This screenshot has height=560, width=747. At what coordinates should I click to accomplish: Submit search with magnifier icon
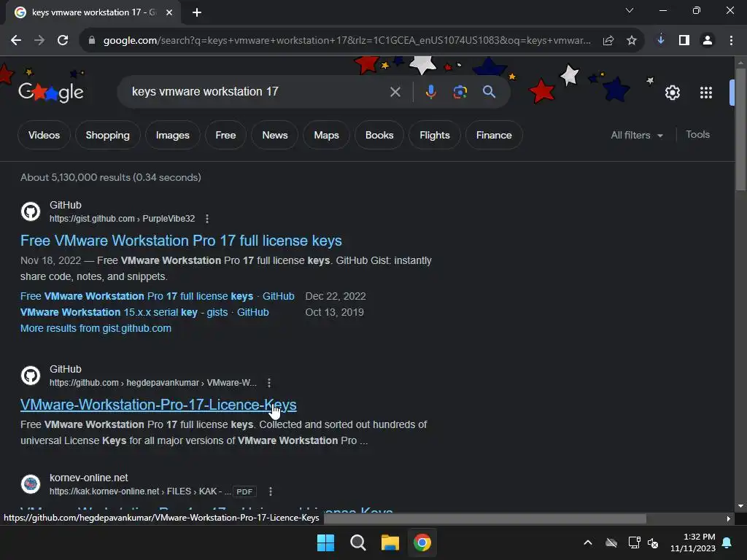tap(489, 91)
